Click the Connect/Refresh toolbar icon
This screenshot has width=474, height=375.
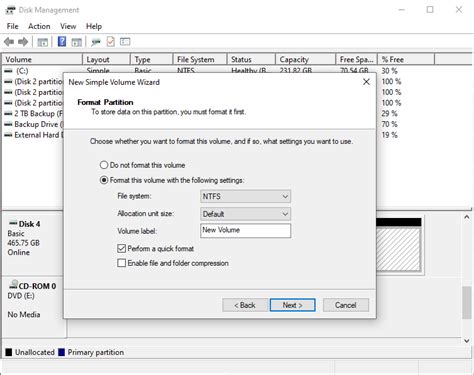[96, 42]
